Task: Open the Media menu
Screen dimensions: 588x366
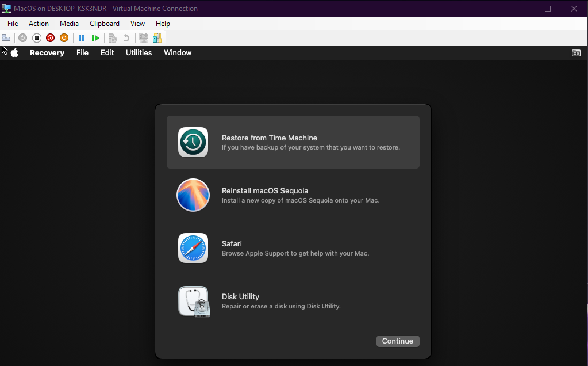Action: tap(69, 24)
